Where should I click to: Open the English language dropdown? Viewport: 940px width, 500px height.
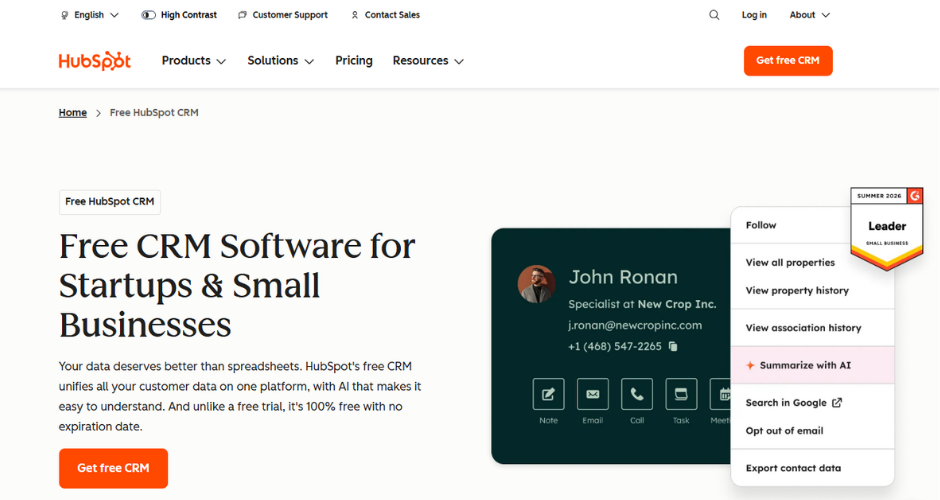pos(90,15)
